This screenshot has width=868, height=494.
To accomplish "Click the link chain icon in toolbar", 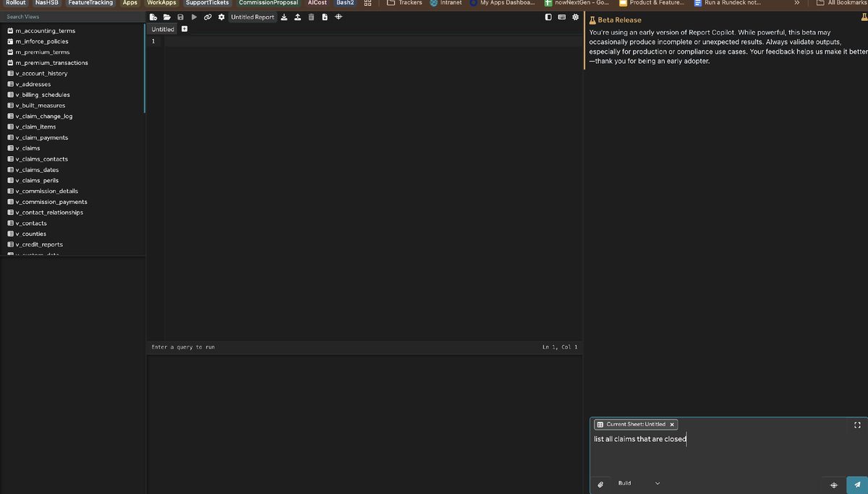I will coord(208,17).
